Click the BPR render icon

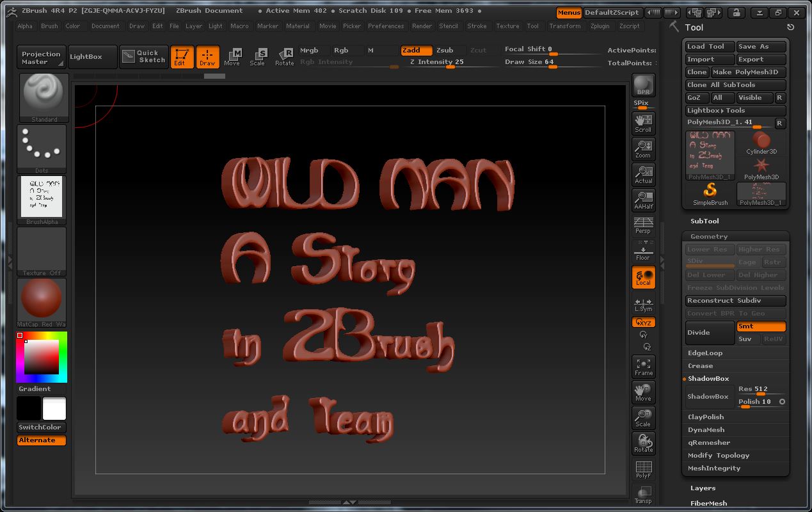pos(643,85)
